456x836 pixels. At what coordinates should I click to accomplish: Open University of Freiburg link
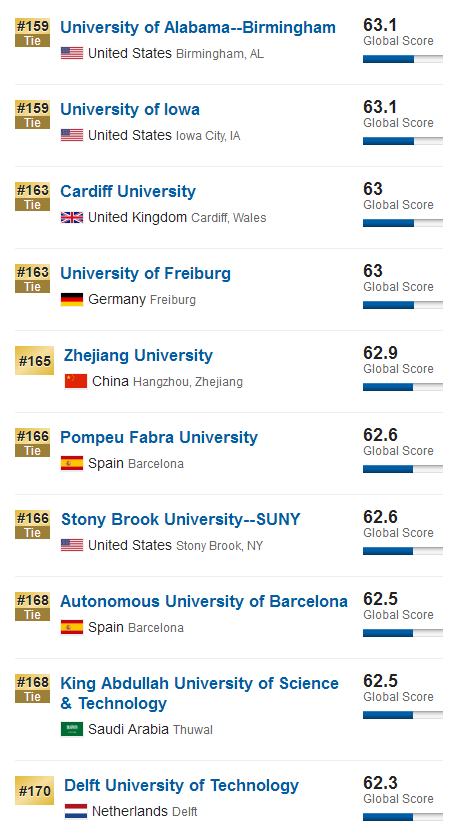(x=146, y=274)
